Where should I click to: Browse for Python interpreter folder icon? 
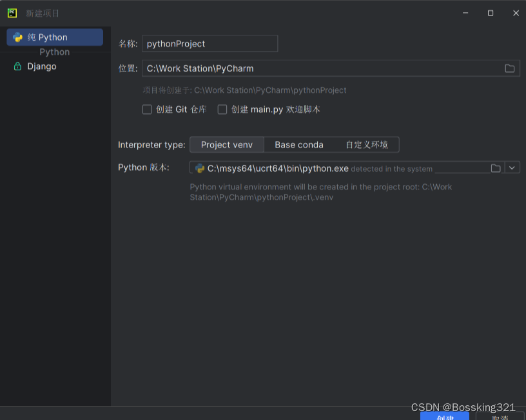(496, 168)
